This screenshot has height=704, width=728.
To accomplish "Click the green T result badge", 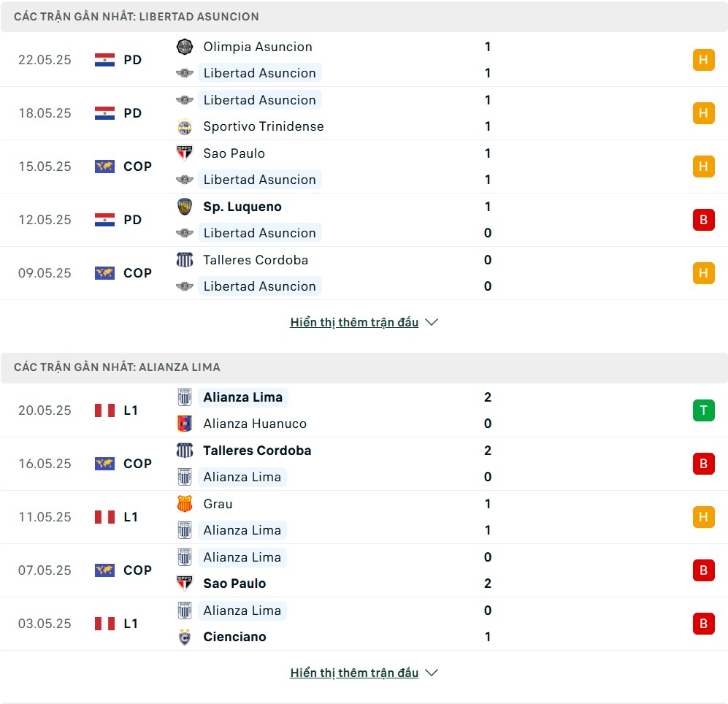I will [703, 410].
